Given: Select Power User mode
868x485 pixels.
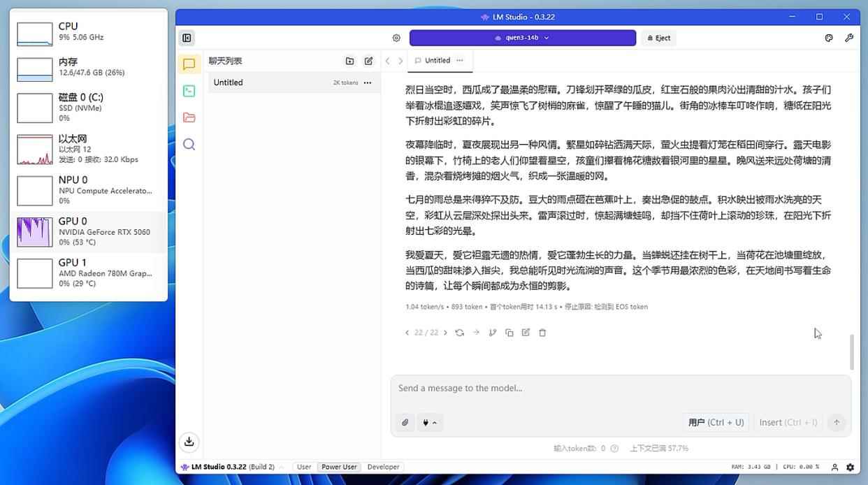Looking at the screenshot, I should coord(339,467).
